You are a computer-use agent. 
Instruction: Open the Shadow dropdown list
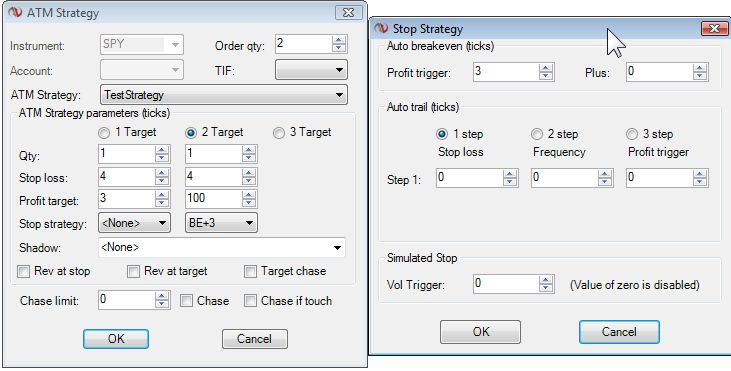tap(222, 247)
